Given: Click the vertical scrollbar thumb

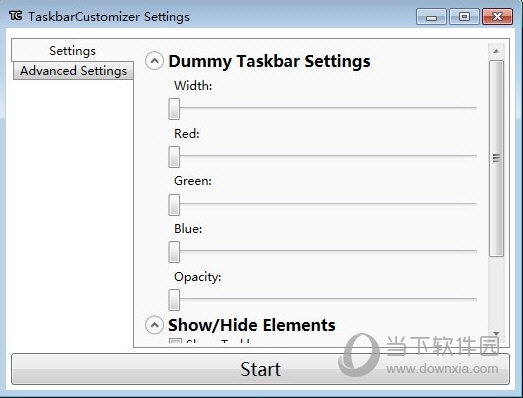Looking at the screenshot, I should (x=496, y=158).
